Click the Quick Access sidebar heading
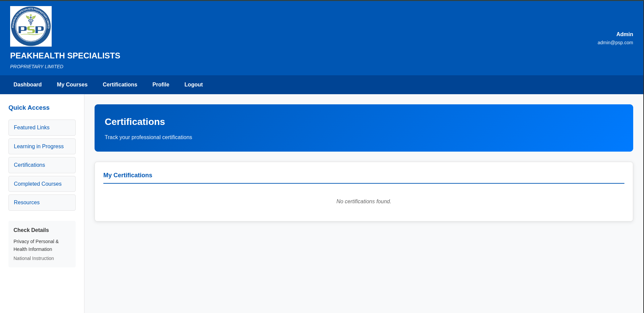The width and height of the screenshot is (644, 313). 29,108
